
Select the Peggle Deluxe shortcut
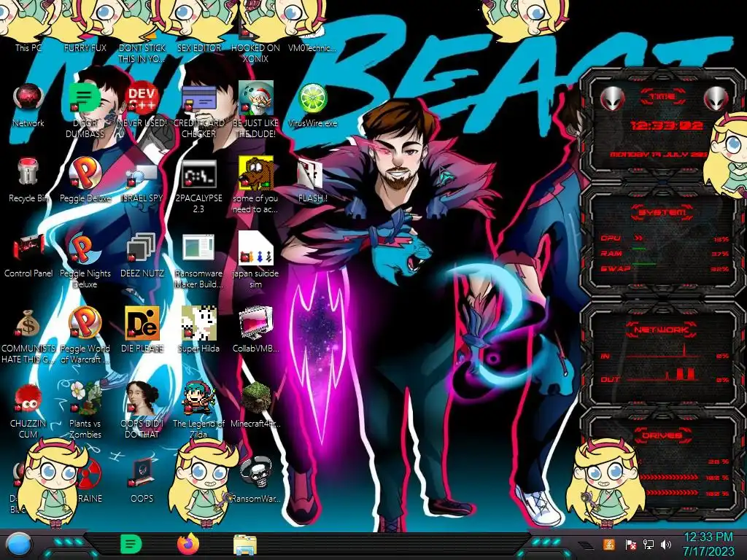pos(85,172)
